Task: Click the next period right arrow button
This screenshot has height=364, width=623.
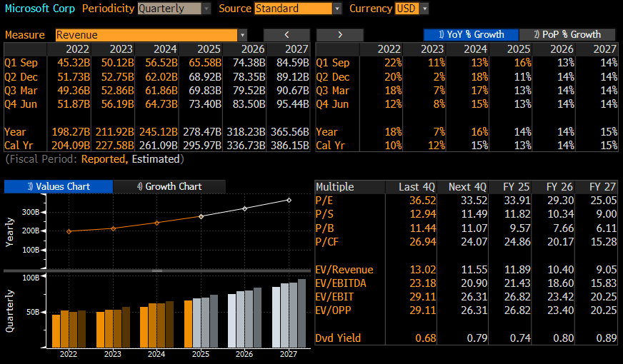Action: tap(340, 34)
